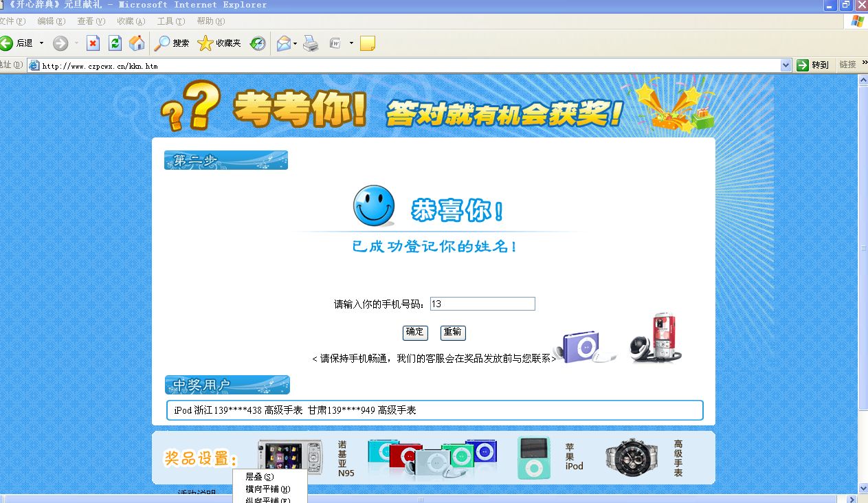The height and width of the screenshot is (503, 868).
Task: Open 收藏夹 with the star icon
Action: pos(205,43)
